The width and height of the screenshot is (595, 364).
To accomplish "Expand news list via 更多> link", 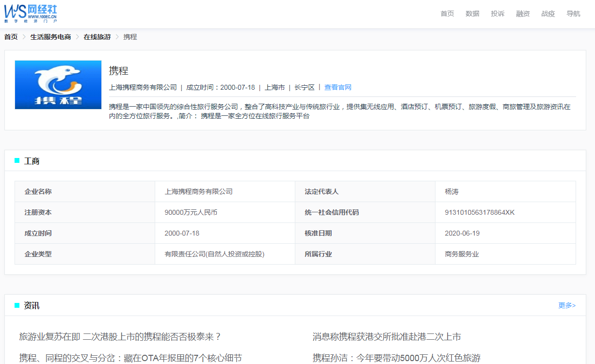I will click(567, 305).
